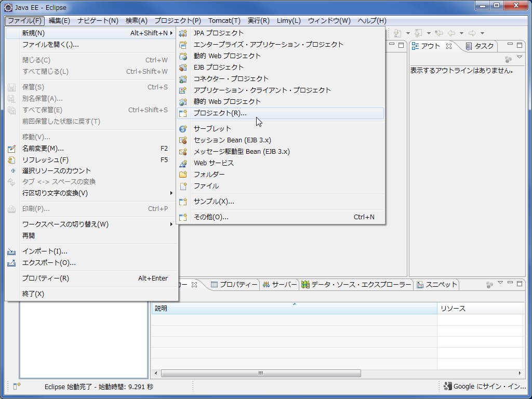The height and width of the screenshot is (399, 532).
Task: Click the horizontal scrollbar thumb in bottom panel
Action: point(261,373)
